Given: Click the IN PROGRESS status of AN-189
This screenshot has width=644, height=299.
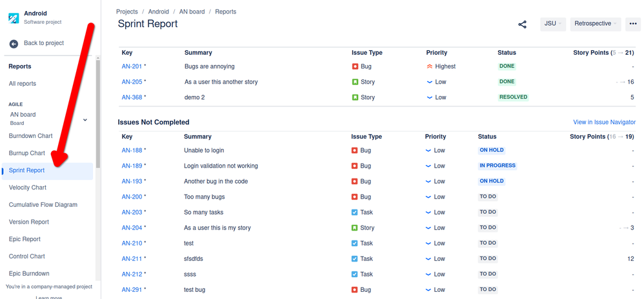Looking at the screenshot, I should click(x=497, y=166).
